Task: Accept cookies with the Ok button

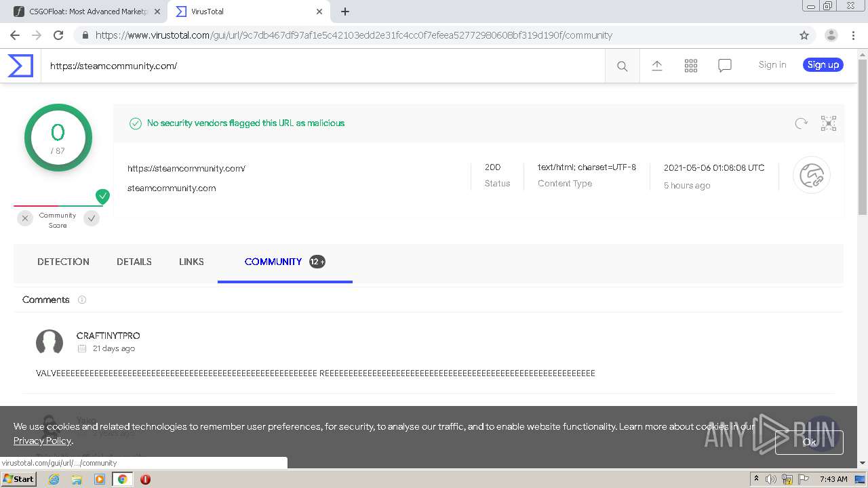Action: [x=810, y=442]
